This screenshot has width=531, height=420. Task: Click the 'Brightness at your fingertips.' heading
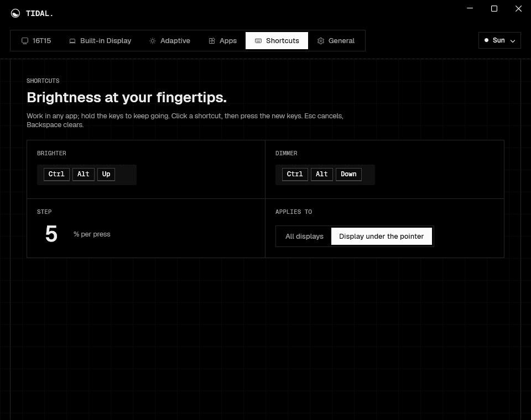(127, 97)
